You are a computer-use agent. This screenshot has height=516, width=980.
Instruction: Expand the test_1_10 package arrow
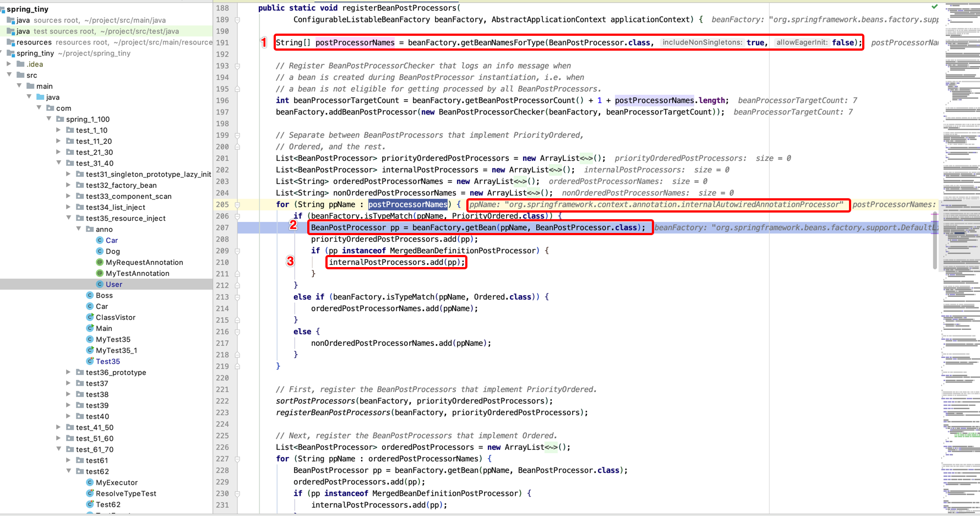[x=58, y=130]
